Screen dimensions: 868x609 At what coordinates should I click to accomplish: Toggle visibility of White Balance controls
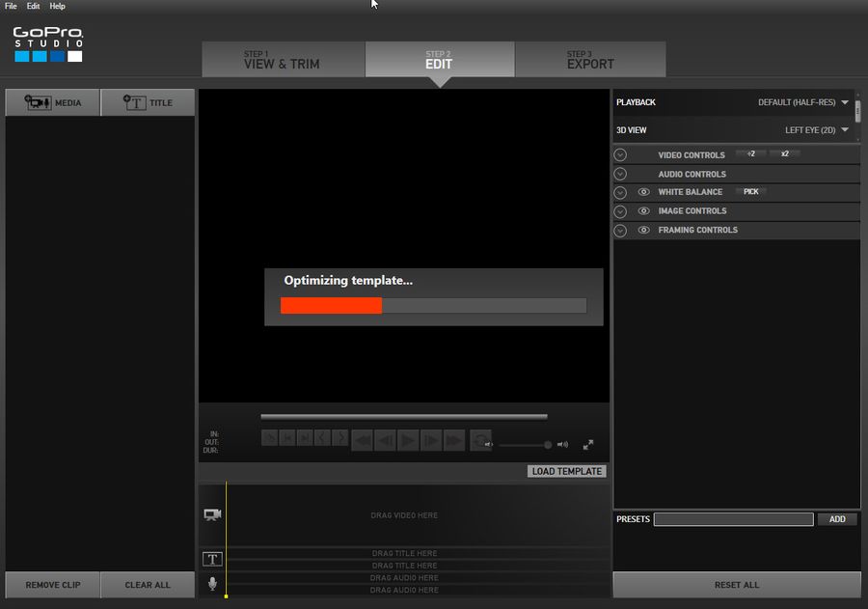pyautogui.click(x=642, y=191)
